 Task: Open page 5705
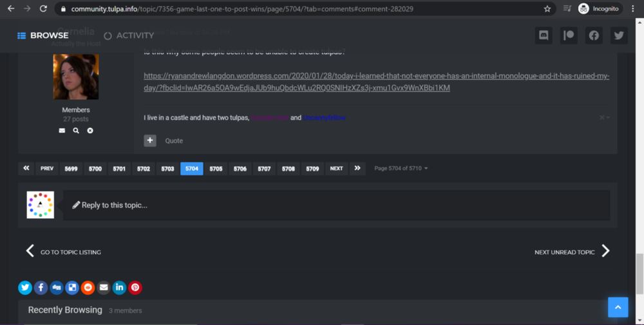click(216, 169)
